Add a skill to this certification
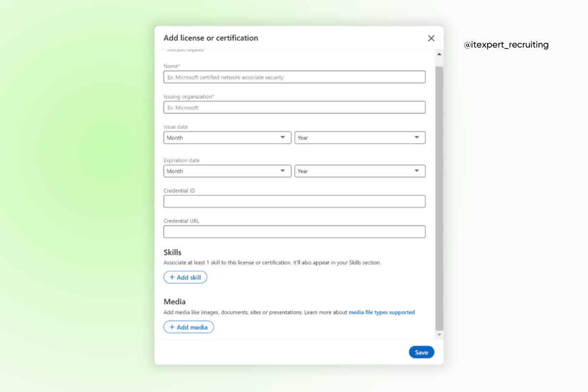The height and width of the screenshot is (392, 588). 185,277
